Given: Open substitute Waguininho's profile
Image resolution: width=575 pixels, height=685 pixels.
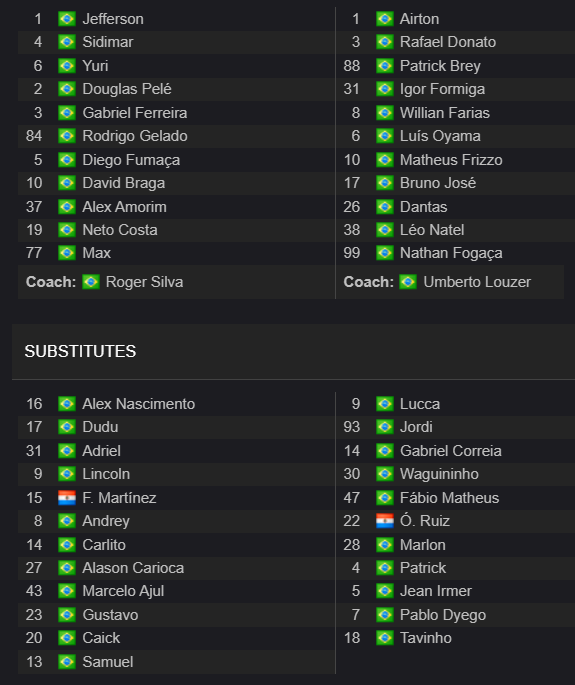Looking at the screenshot, I should tap(439, 474).
